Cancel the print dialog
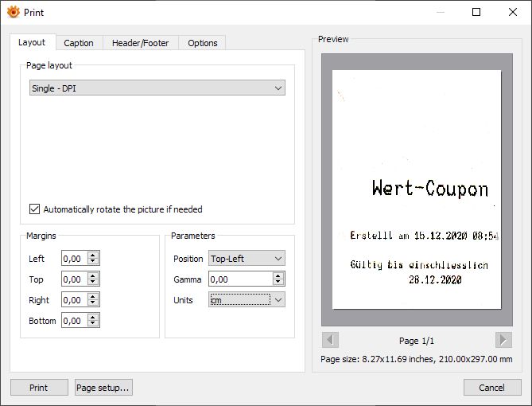The image size is (532, 406). pos(492,388)
